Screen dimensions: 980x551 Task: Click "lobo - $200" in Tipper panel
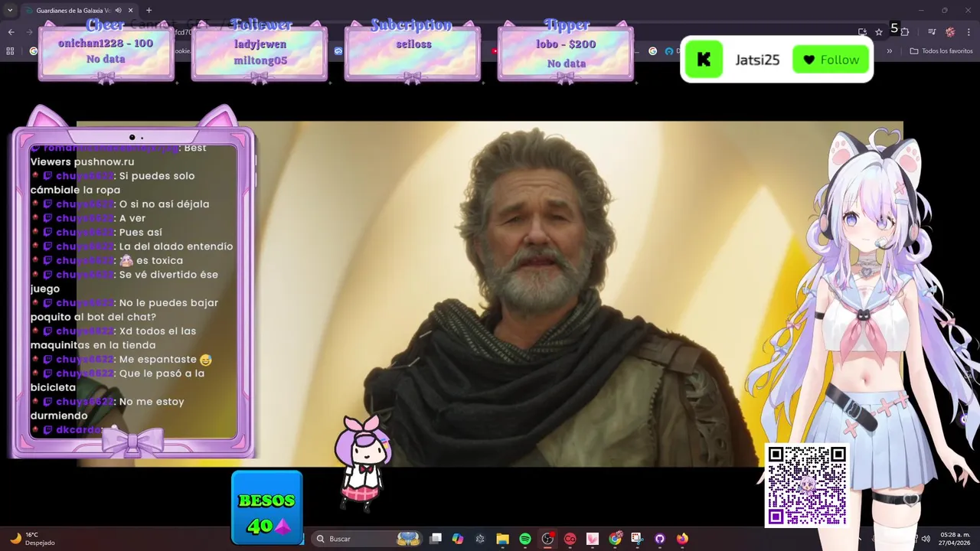click(x=566, y=44)
